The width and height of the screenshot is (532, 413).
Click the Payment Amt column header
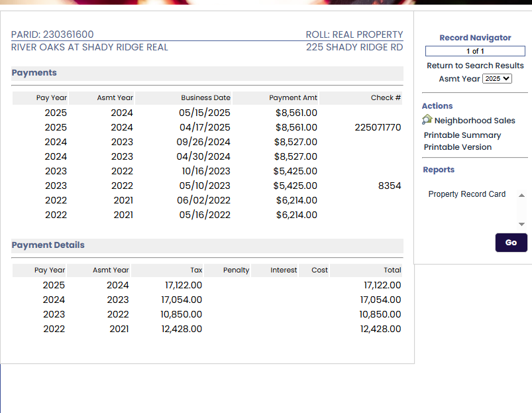[293, 97]
